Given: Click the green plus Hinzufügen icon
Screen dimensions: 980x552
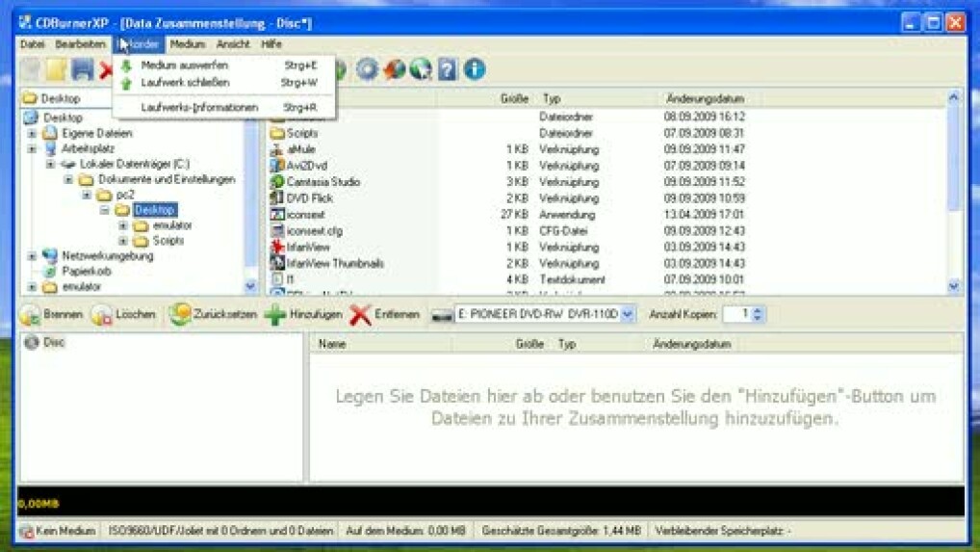Looking at the screenshot, I should click(x=275, y=315).
